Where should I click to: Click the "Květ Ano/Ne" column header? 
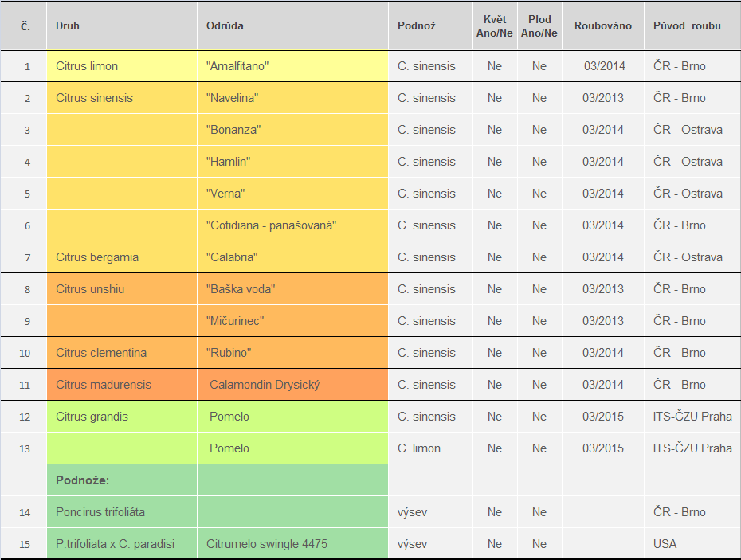coord(495,25)
